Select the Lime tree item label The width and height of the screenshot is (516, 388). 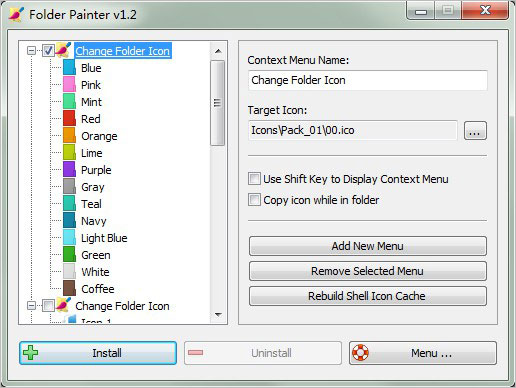click(92, 153)
